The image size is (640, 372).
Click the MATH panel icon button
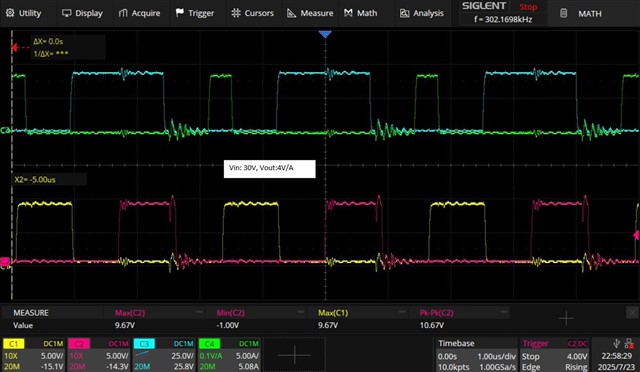[x=563, y=13]
